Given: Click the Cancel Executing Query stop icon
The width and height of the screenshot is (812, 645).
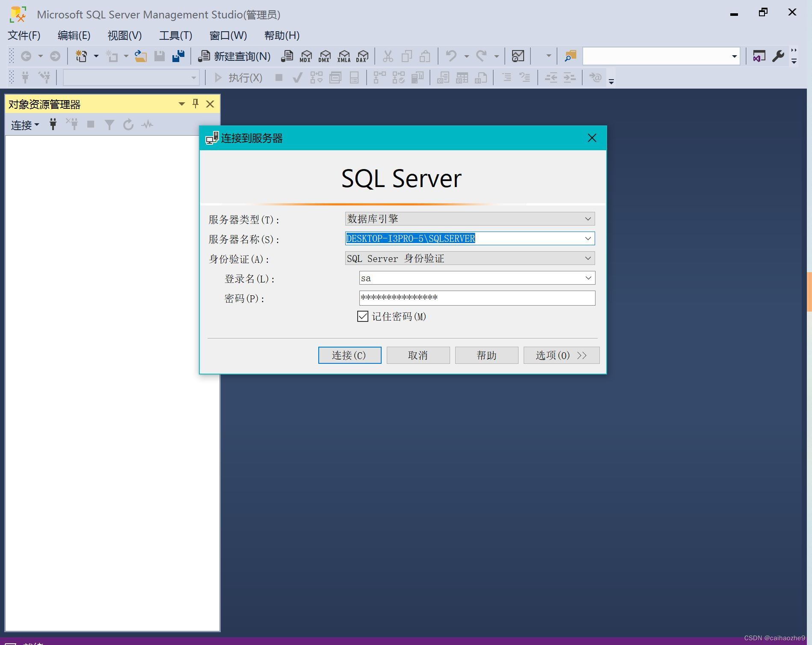Looking at the screenshot, I should [279, 77].
